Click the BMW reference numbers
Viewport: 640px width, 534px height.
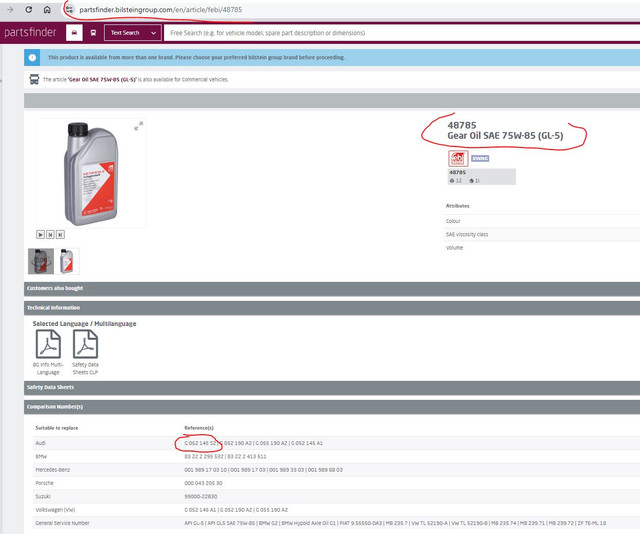[x=225, y=456]
